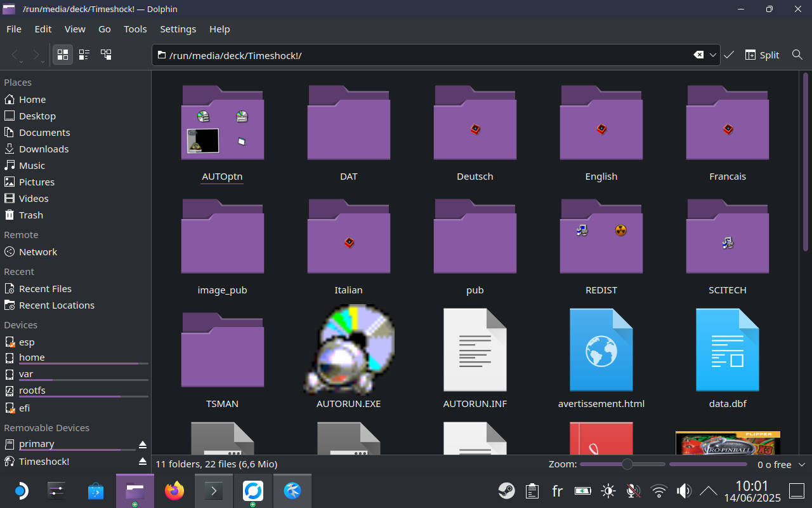This screenshot has height=508, width=812.
Task: Click the Split view button
Action: (x=762, y=55)
